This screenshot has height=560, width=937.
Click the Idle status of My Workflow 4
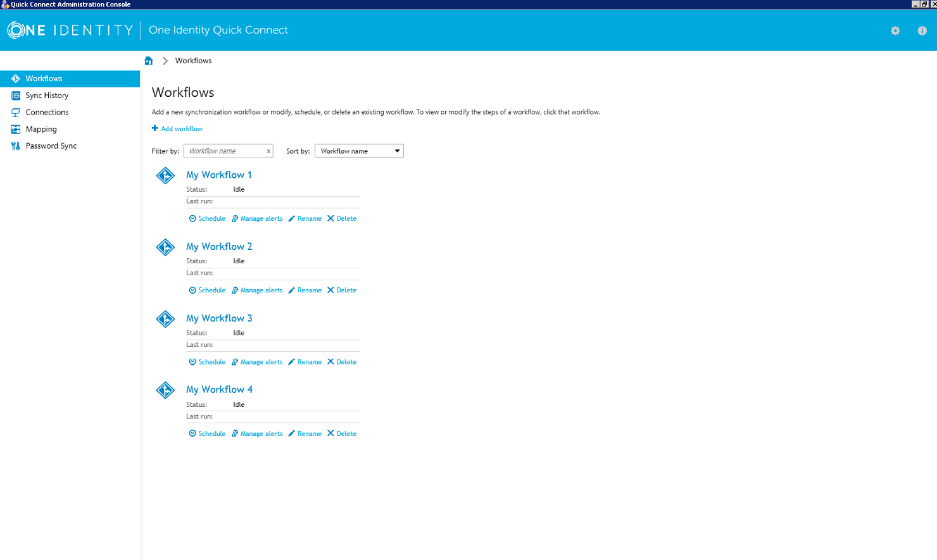[239, 404]
